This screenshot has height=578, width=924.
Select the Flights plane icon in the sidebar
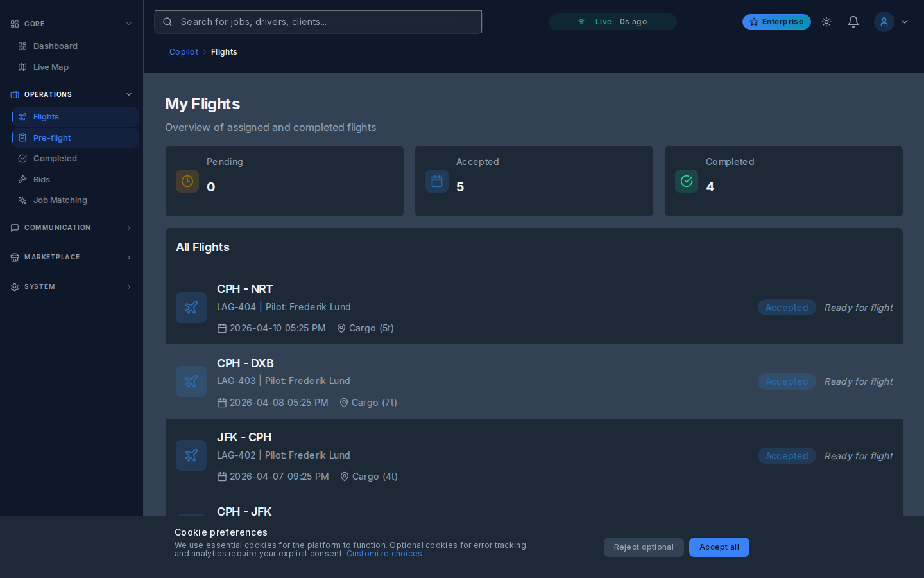click(22, 117)
